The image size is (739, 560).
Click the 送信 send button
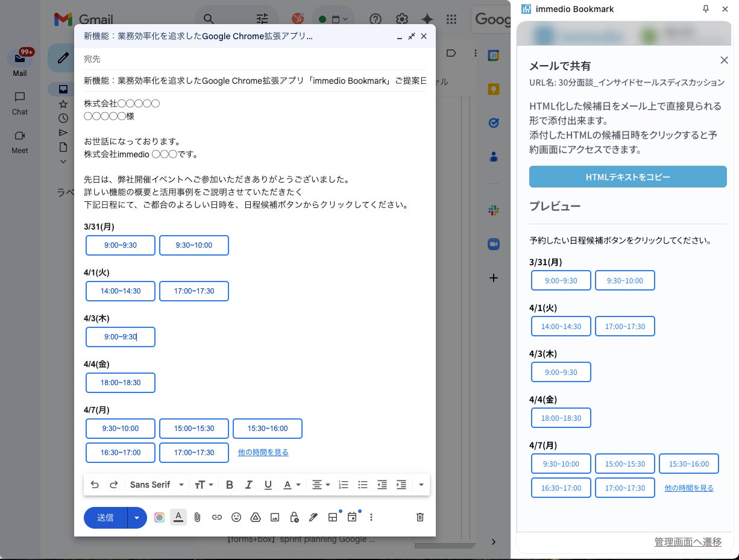pos(105,517)
